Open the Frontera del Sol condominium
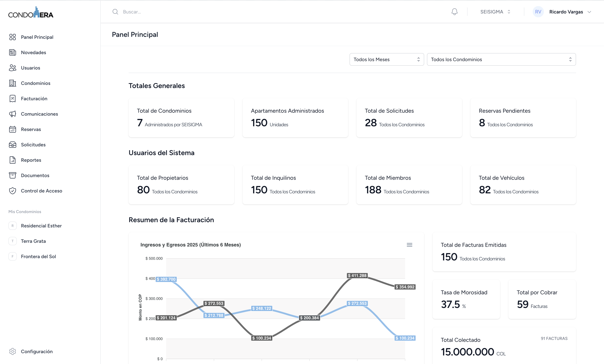The height and width of the screenshot is (364, 604). tap(38, 256)
